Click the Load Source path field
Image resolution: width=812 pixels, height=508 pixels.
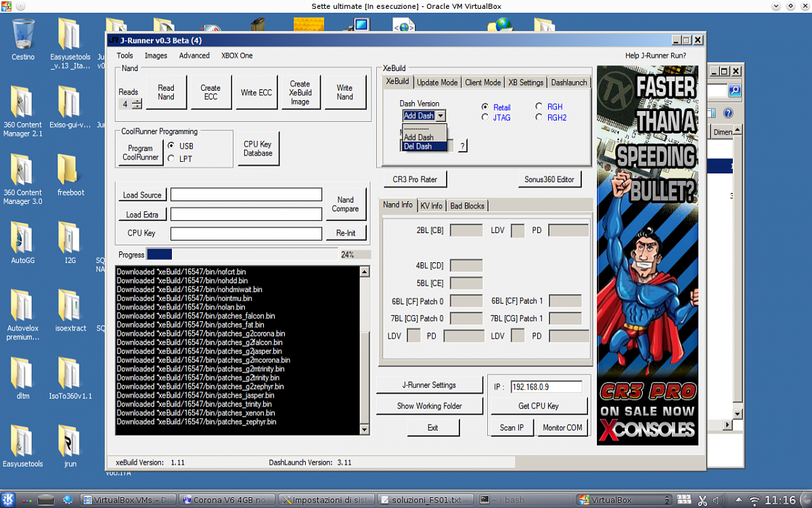tap(246, 195)
